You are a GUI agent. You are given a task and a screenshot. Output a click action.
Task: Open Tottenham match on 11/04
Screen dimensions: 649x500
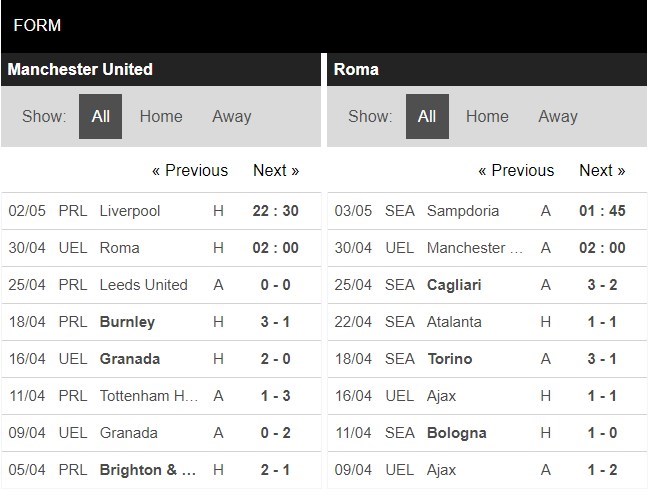click(x=148, y=396)
